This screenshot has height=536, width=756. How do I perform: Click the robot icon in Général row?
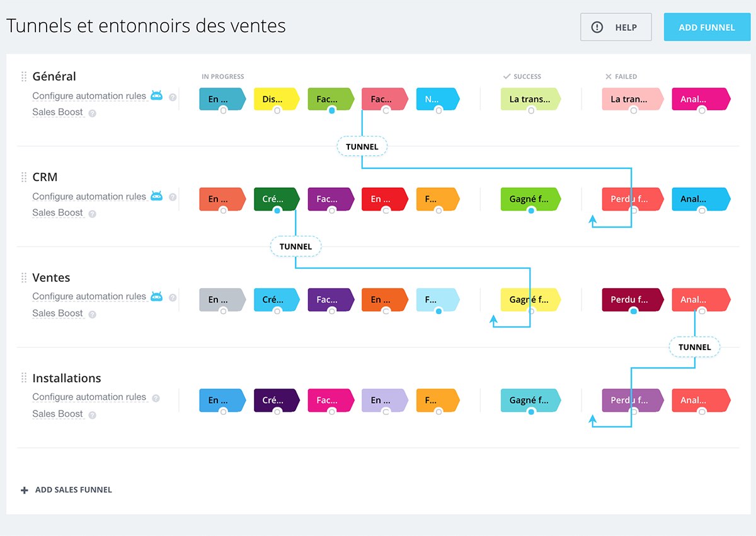pyautogui.click(x=156, y=96)
